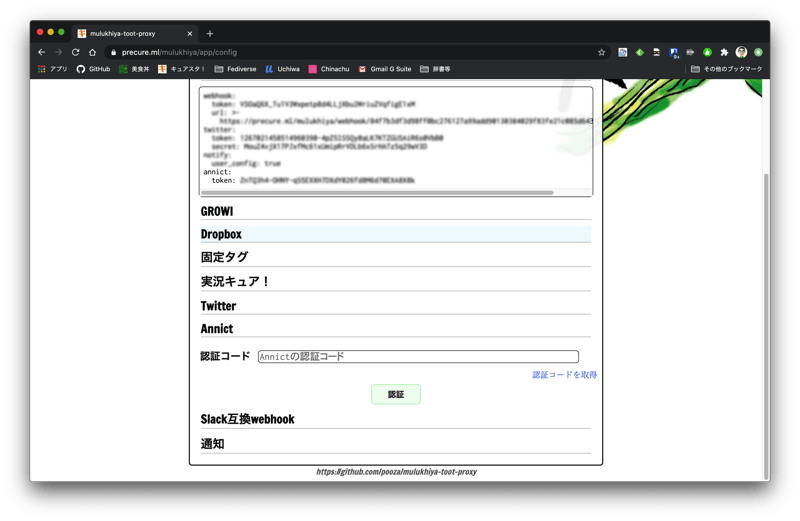
Task: Expand the 実況キュア！ section
Action: coord(235,282)
